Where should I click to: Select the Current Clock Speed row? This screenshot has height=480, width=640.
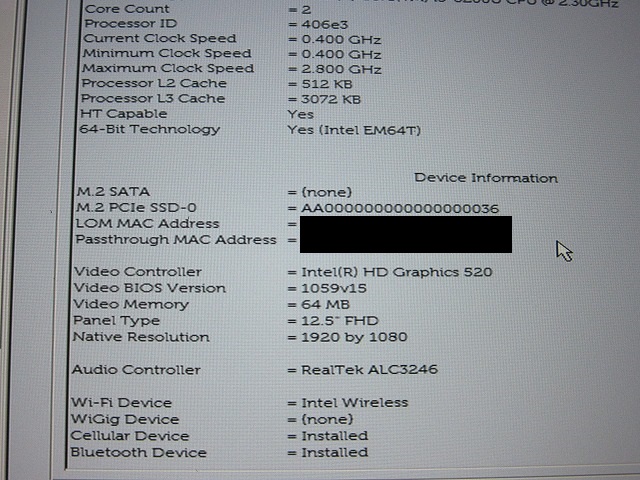click(232, 39)
